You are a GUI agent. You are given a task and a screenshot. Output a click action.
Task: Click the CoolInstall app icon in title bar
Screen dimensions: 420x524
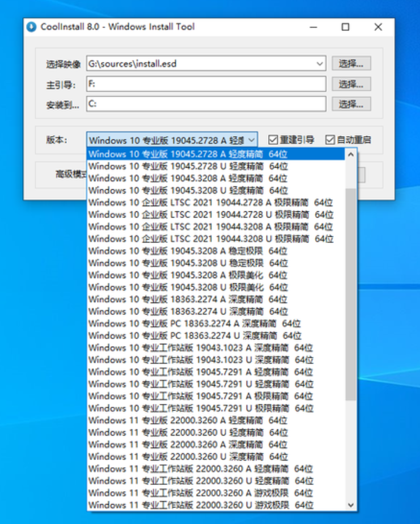pos(31,27)
